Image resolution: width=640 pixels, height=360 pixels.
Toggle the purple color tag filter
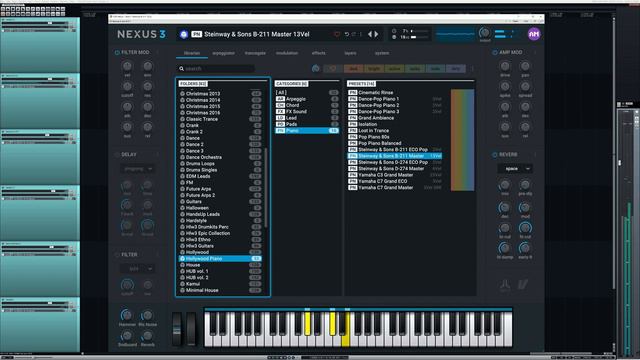click(x=456, y=69)
